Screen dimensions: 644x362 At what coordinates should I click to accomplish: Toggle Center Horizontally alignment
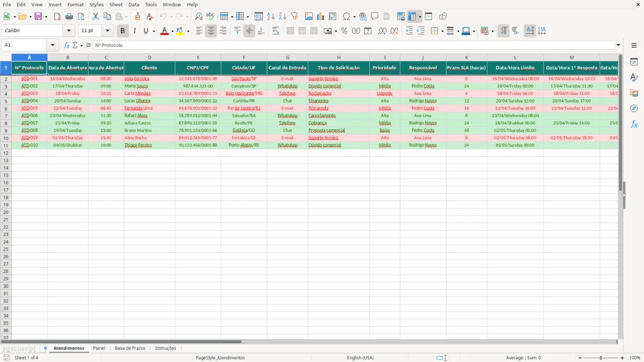[211, 31]
